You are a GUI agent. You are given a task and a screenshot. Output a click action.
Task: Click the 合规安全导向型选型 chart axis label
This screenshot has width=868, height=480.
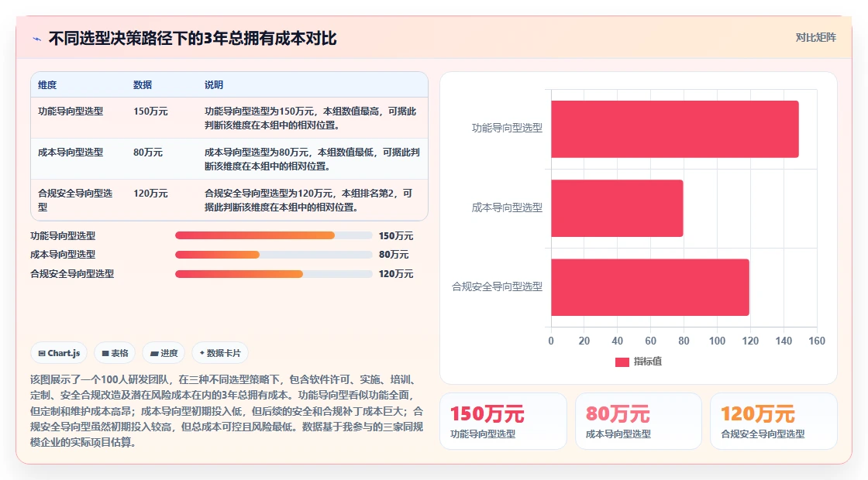point(497,286)
